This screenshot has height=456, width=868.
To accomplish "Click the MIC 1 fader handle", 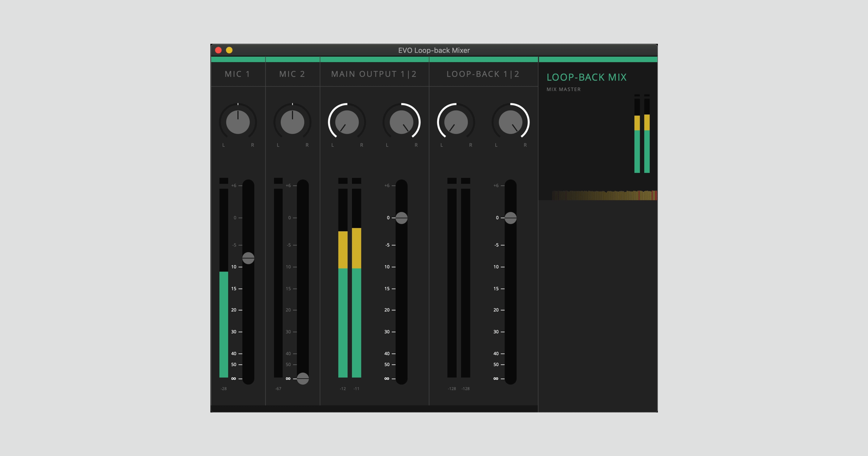I will tap(248, 258).
